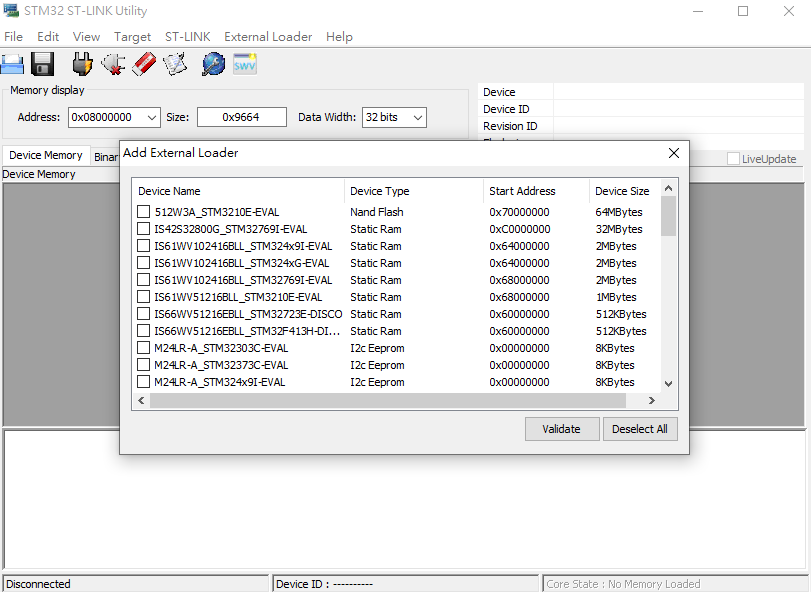Viewport: 812px width, 592px height.
Task: Click the Full chip erase eraser icon
Action: (144, 65)
